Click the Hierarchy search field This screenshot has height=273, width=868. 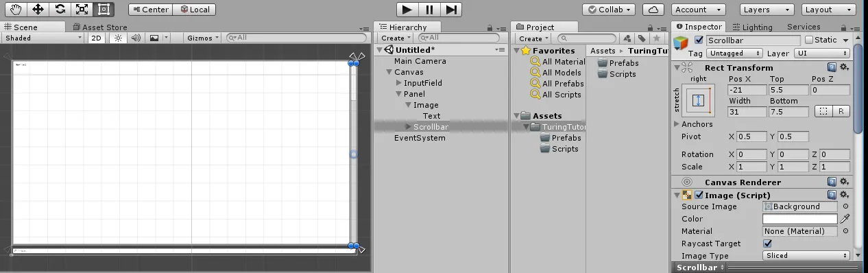point(458,38)
